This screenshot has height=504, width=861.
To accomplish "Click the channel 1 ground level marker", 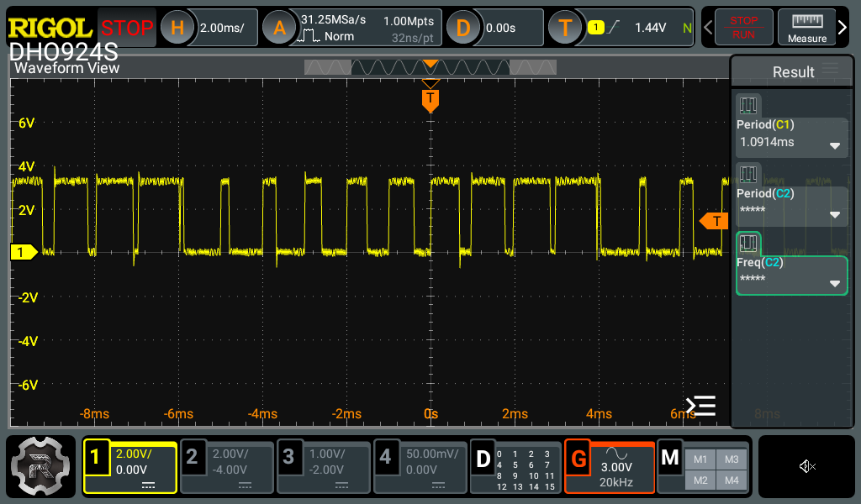I will [24, 252].
